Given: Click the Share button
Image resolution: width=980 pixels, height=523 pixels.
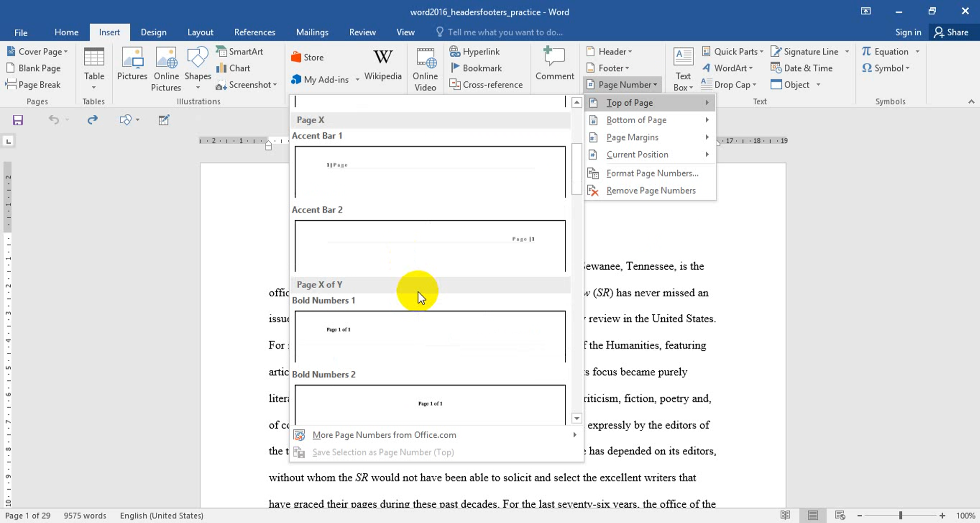Looking at the screenshot, I should coord(951,32).
